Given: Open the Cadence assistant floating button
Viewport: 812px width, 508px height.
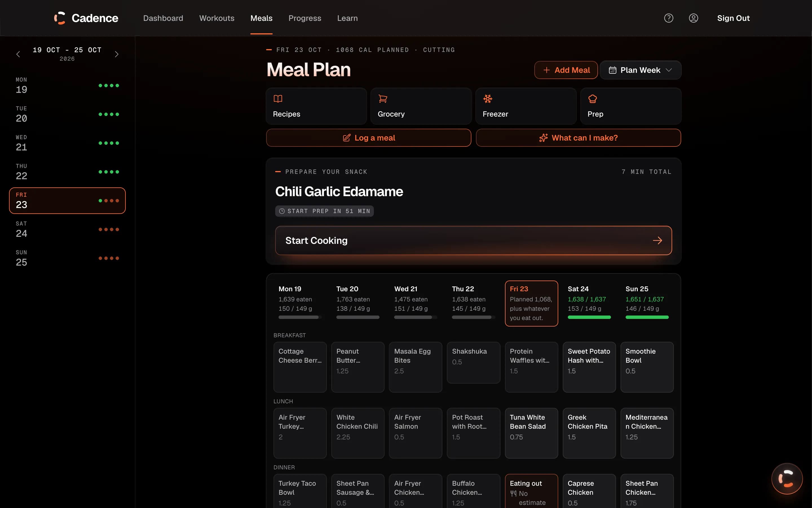Looking at the screenshot, I should point(787,478).
